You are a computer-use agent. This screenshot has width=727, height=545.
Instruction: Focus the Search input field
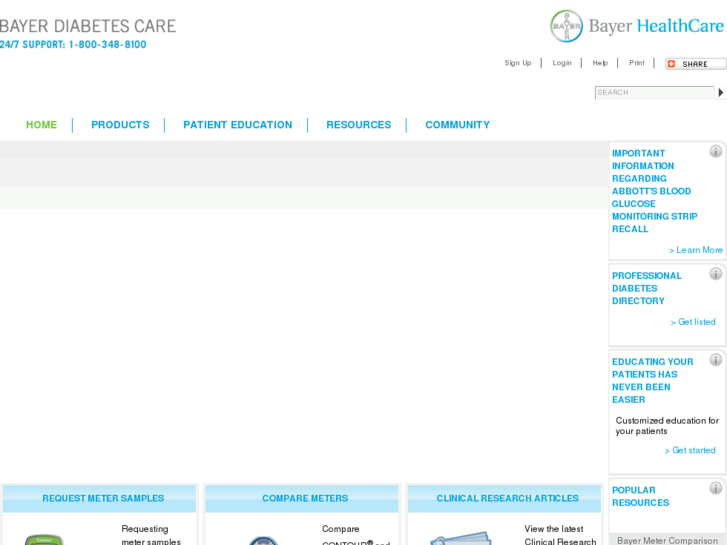click(x=654, y=92)
